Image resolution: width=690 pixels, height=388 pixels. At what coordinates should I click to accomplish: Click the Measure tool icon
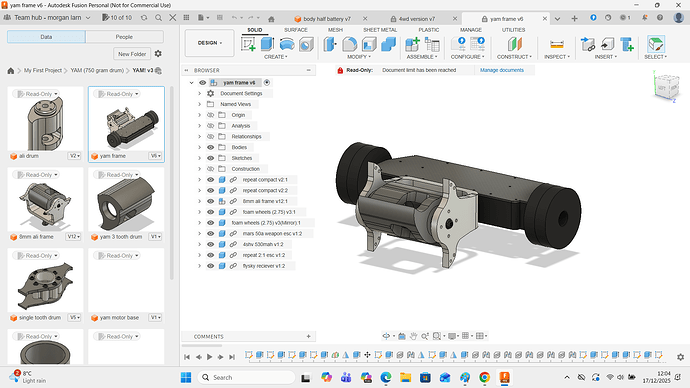pos(557,44)
